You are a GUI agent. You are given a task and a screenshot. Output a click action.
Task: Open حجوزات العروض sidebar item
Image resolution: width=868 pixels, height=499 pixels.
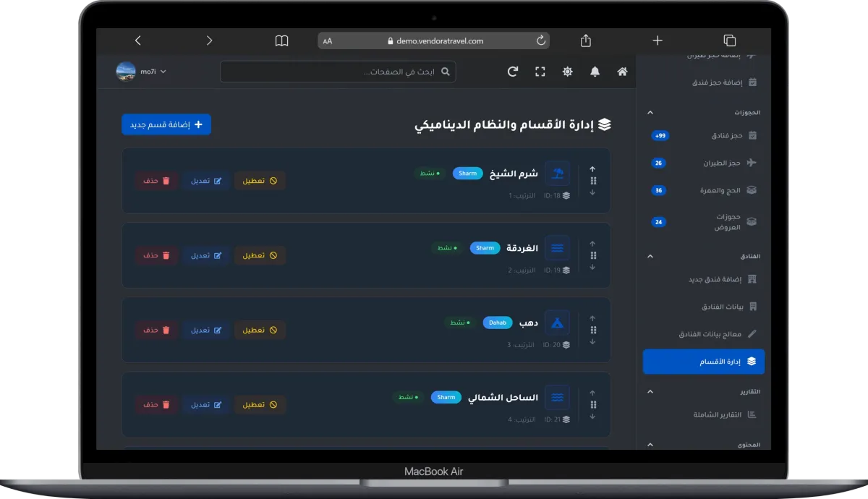(x=703, y=222)
